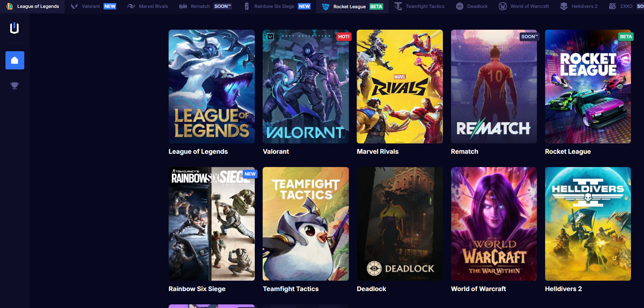Switch to the Rocket League tab label
644x308 pixels.
pos(349,6)
